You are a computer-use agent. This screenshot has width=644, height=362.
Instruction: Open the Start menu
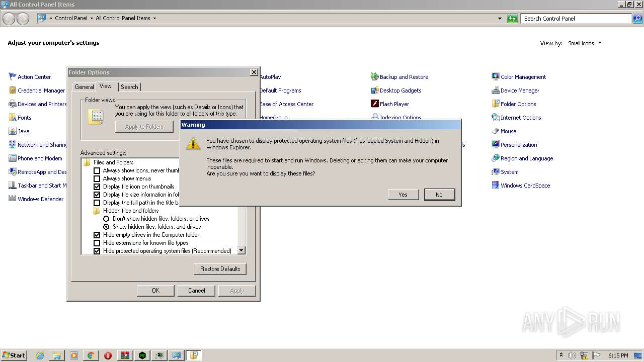(x=14, y=355)
